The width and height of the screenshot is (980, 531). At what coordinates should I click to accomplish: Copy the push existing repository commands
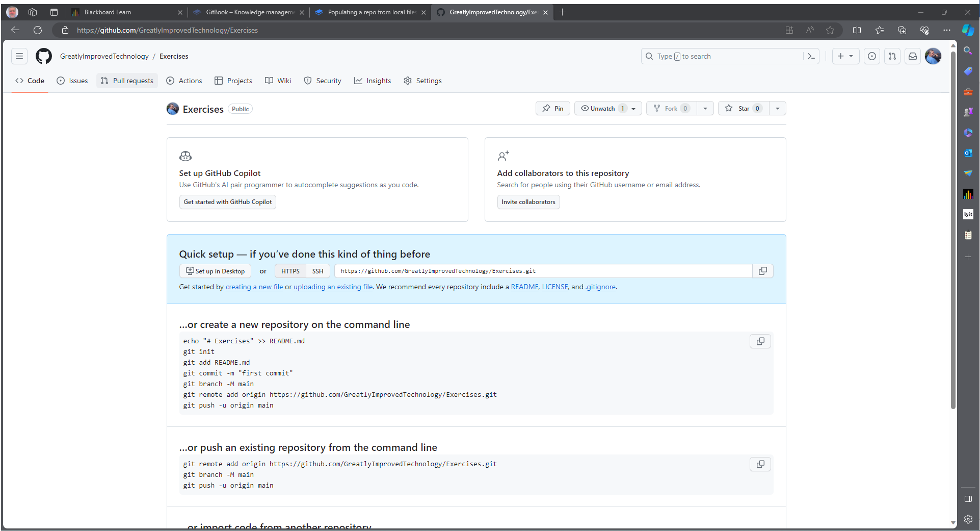[760, 464]
